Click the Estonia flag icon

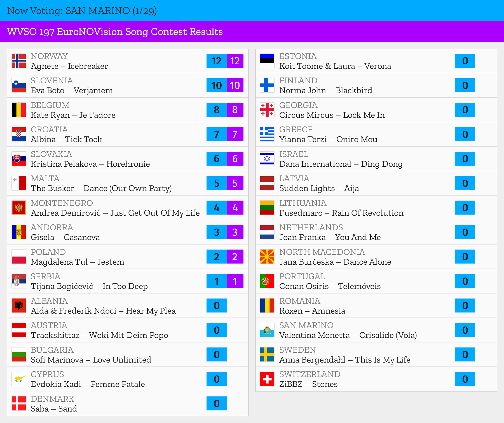[267, 61]
